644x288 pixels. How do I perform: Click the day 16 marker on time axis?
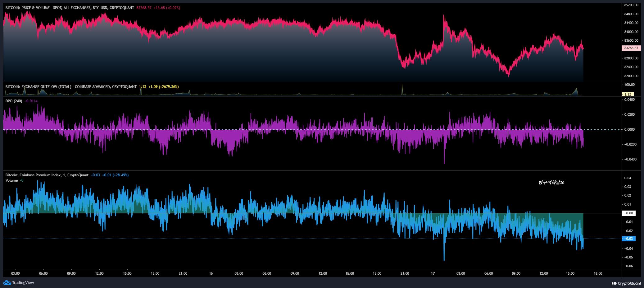[x=211, y=273]
